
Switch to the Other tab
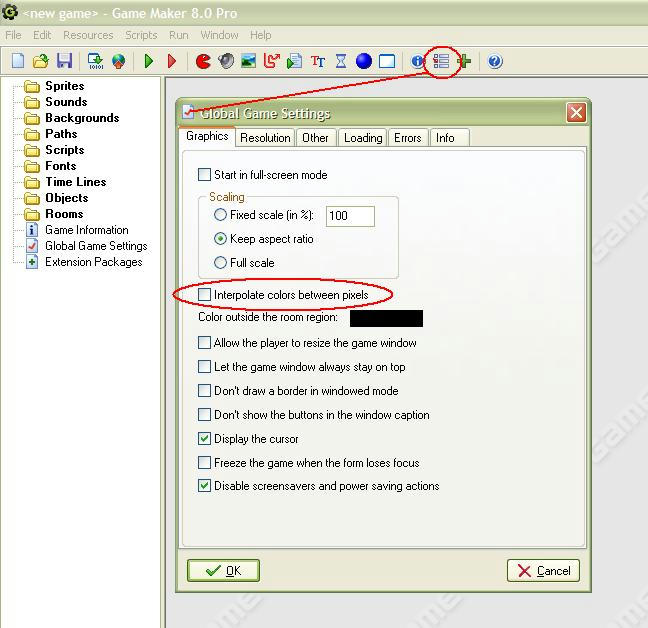[x=315, y=138]
